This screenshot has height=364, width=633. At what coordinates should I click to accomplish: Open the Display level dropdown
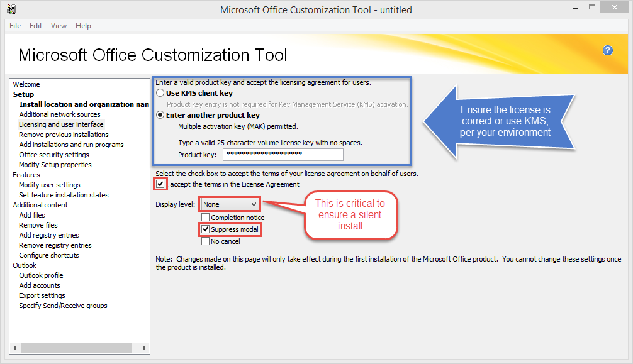230,204
